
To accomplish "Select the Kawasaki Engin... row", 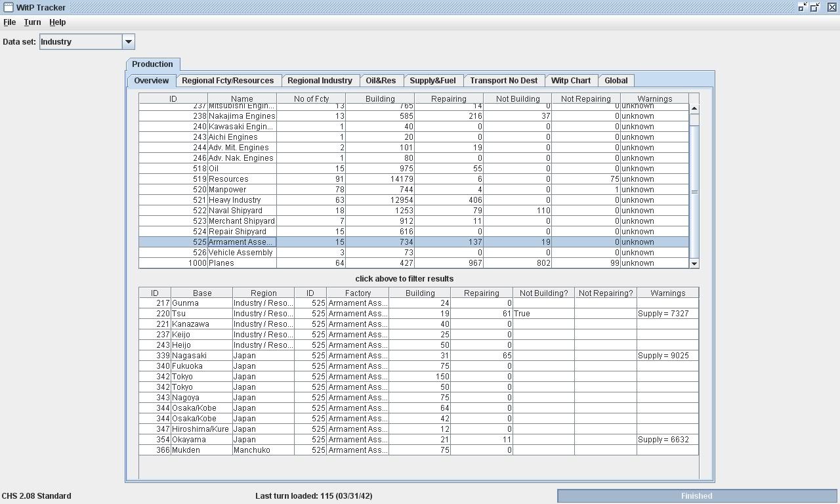I will coord(413,127).
